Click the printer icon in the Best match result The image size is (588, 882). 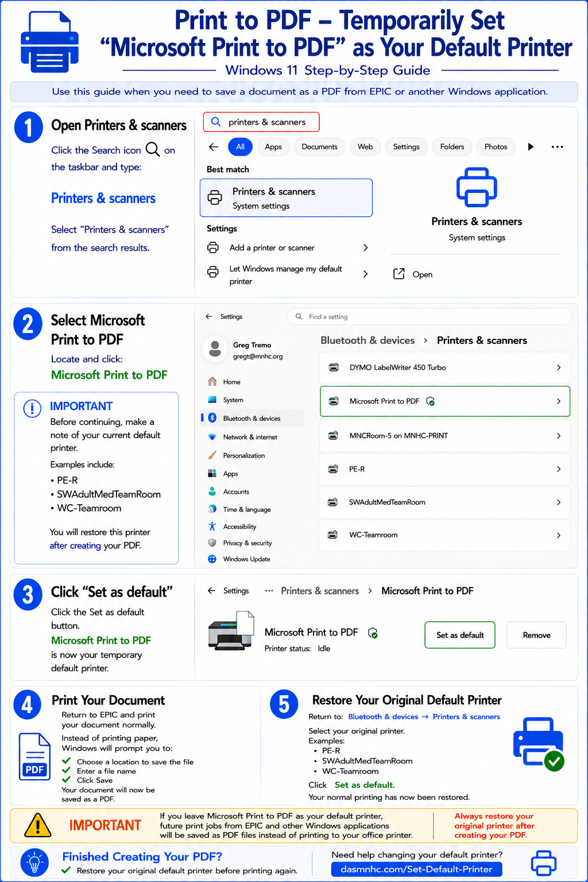tap(215, 198)
